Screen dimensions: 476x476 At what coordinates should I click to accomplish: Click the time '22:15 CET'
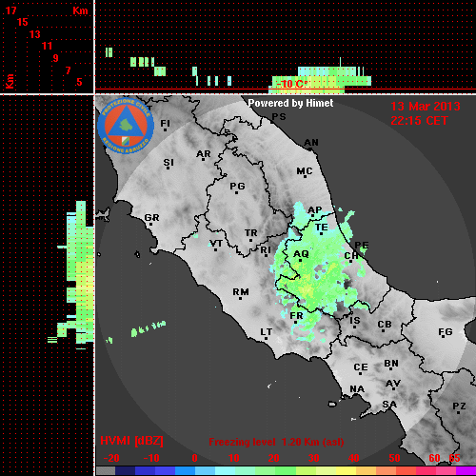click(x=419, y=121)
